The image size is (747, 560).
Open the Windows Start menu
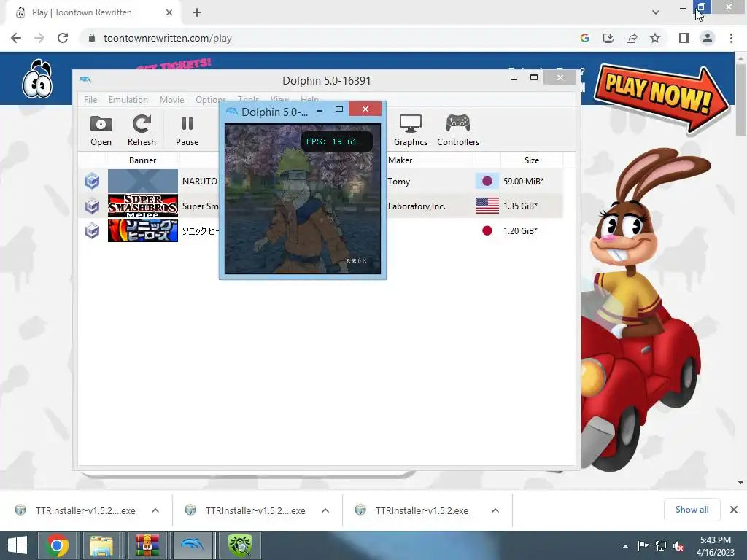pos(18,545)
